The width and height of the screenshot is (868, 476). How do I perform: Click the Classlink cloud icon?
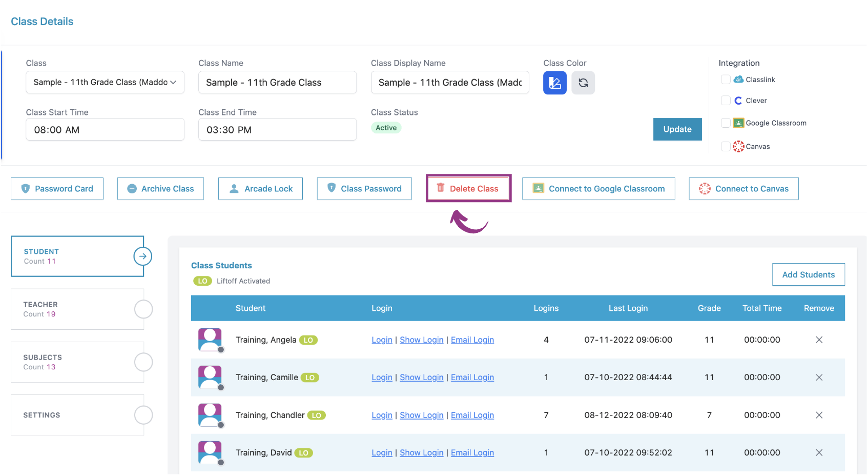(x=738, y=80)
